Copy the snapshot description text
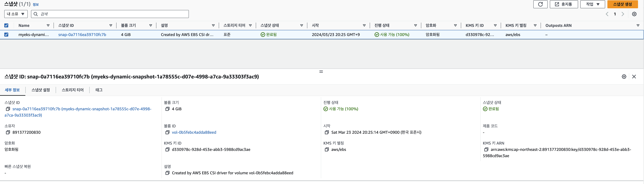 click(x=167, y=173)
